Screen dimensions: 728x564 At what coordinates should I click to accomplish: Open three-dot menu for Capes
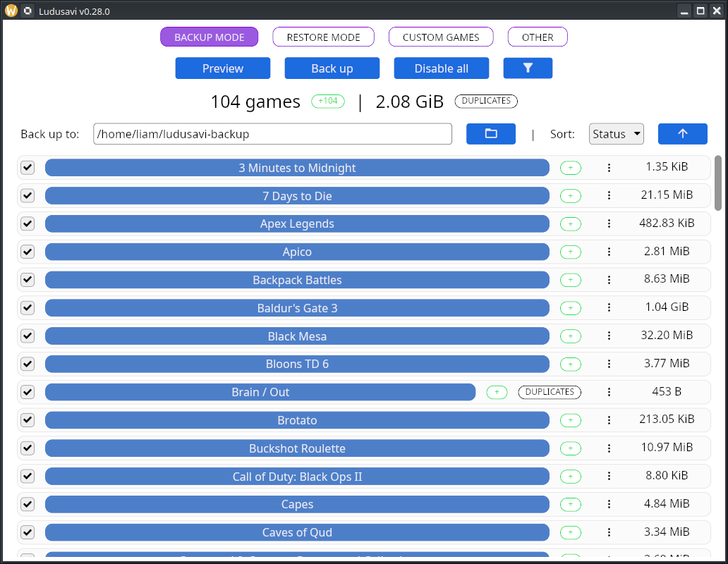tap(609, 504)
